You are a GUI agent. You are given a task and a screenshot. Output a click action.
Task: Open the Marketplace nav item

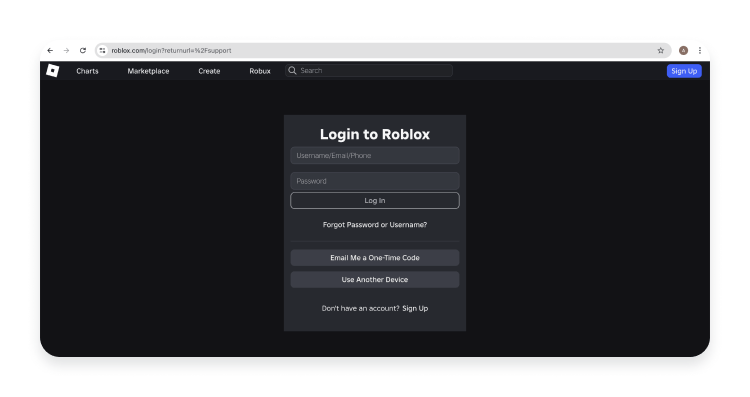(x=148, y=71)
